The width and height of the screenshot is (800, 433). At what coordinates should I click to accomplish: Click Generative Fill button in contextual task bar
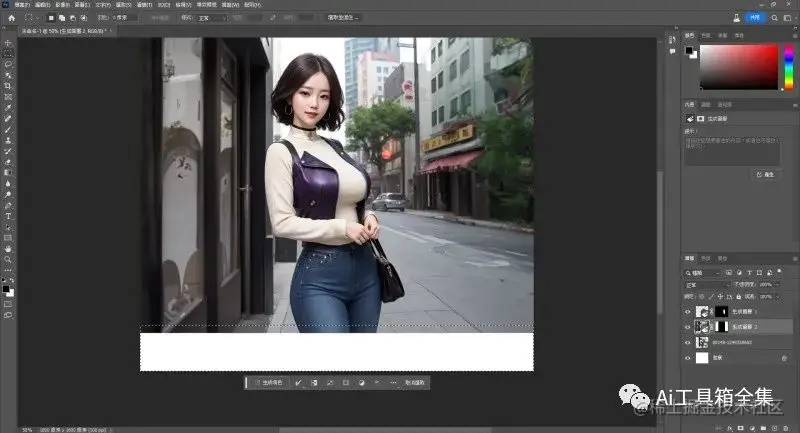pyautogui.click(x=269, y=383)
